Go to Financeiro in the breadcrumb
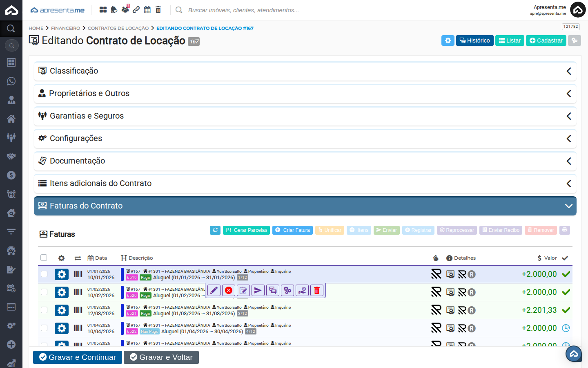The image size is (588, 368). (65, 28)
